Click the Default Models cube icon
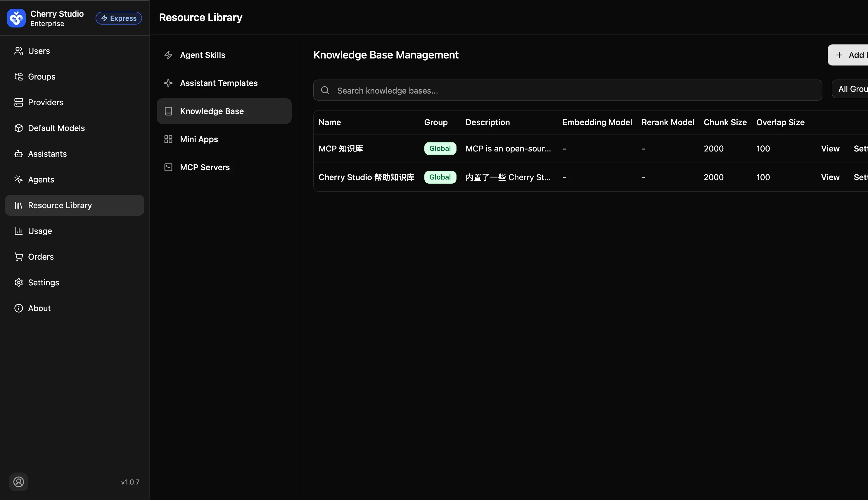Viewport: 868px width, 500px height. click(18, 128)
